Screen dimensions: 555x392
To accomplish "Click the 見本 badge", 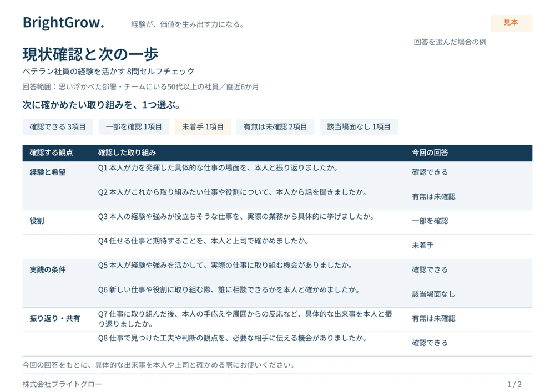I will (511, 23).
